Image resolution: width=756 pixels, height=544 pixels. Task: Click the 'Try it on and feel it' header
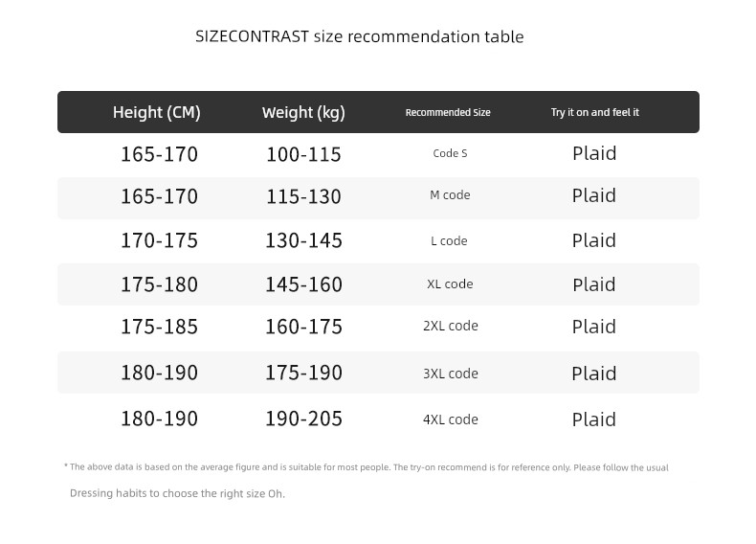(594, 112)
